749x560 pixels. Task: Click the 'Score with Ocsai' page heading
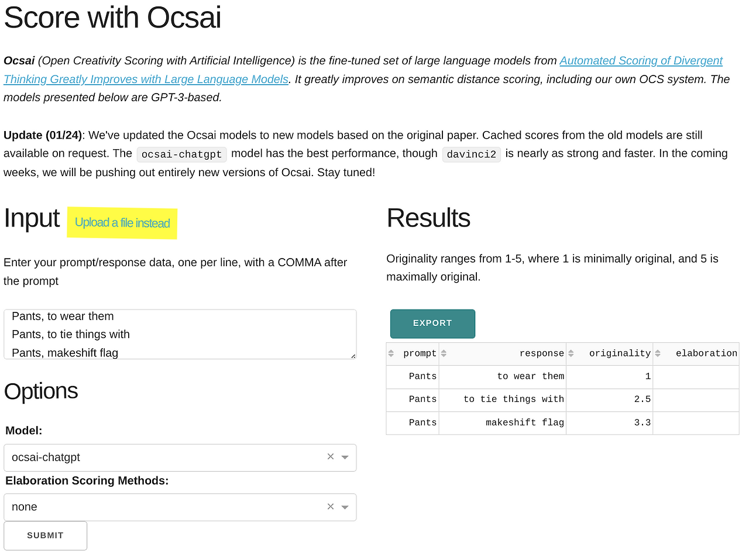[x=112, y=18]
